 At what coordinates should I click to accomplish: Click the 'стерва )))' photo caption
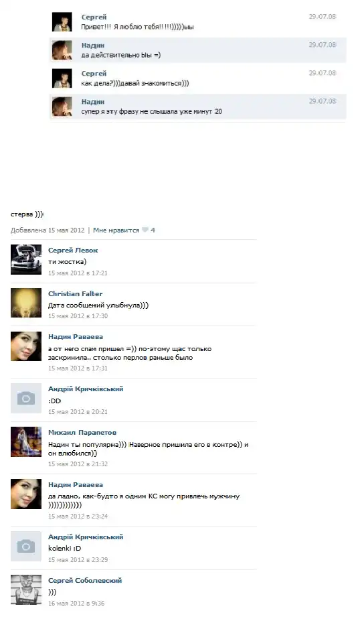27,214
